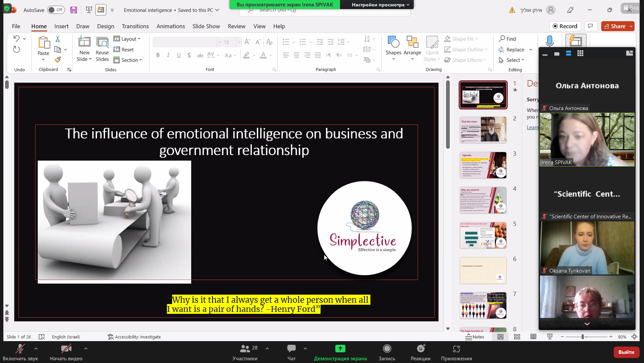Image resolution: width=644 pixels, height=363 pixels.
Task: Click the Designer lightning icon
Action: coord(576,41)
